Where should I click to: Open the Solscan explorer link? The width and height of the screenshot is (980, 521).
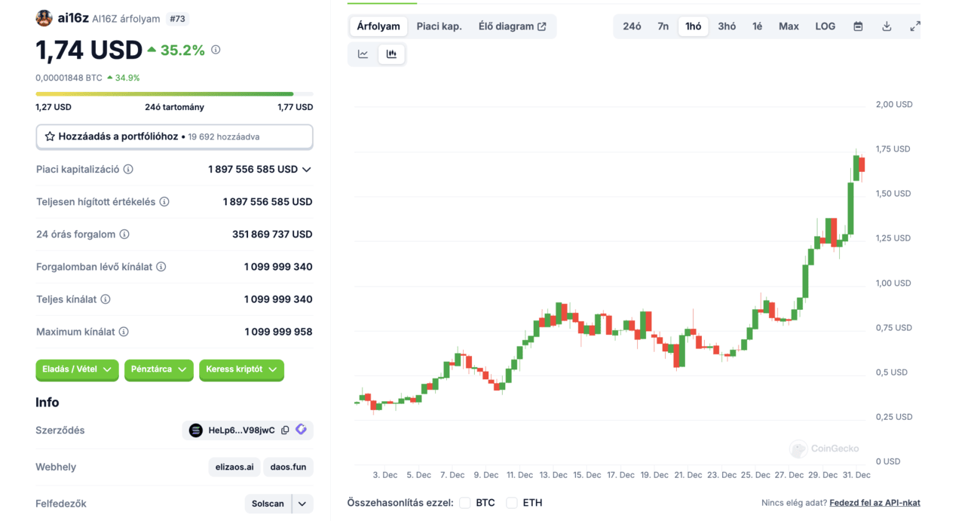point(268,504)
